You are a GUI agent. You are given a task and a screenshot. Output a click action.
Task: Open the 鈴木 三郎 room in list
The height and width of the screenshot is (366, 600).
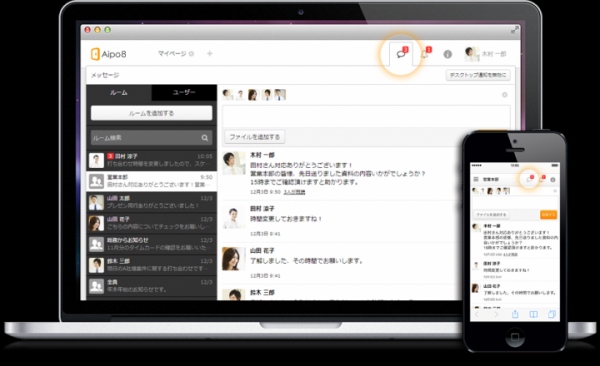point(152,265)
